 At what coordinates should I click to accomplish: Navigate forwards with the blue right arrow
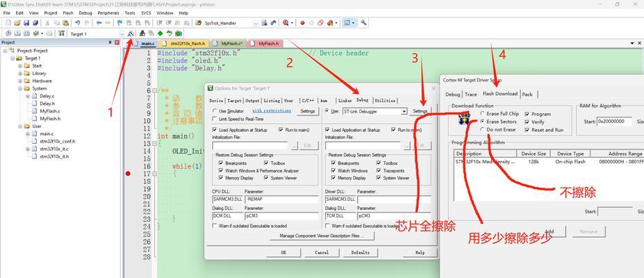(108, 23)
